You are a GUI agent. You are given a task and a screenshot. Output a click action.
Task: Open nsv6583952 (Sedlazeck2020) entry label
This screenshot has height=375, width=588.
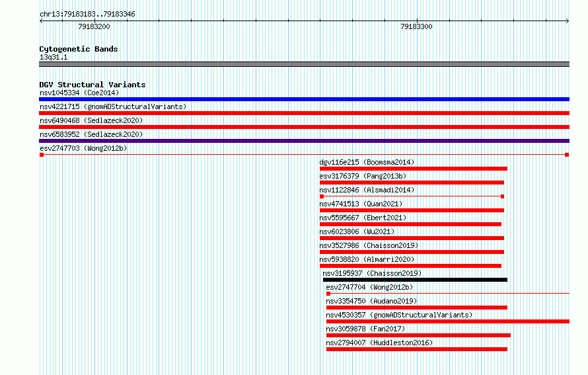pyautogui.click(x=91, y=134)
